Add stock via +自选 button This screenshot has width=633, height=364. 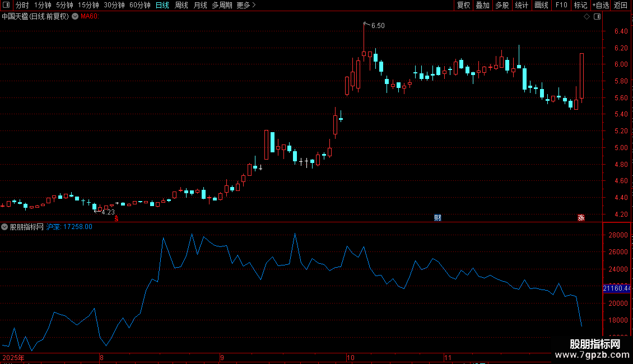tap(601, 5)
